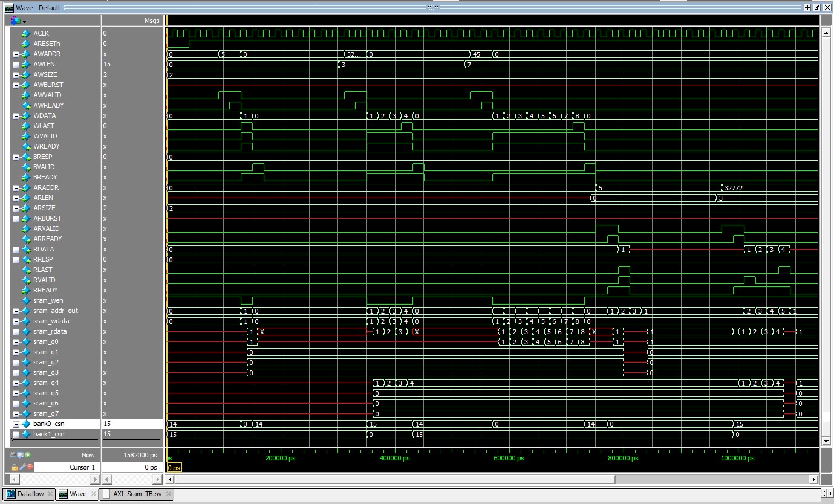
Task: Expand the sram_q0 signal bus
Action: coord(16,342)
